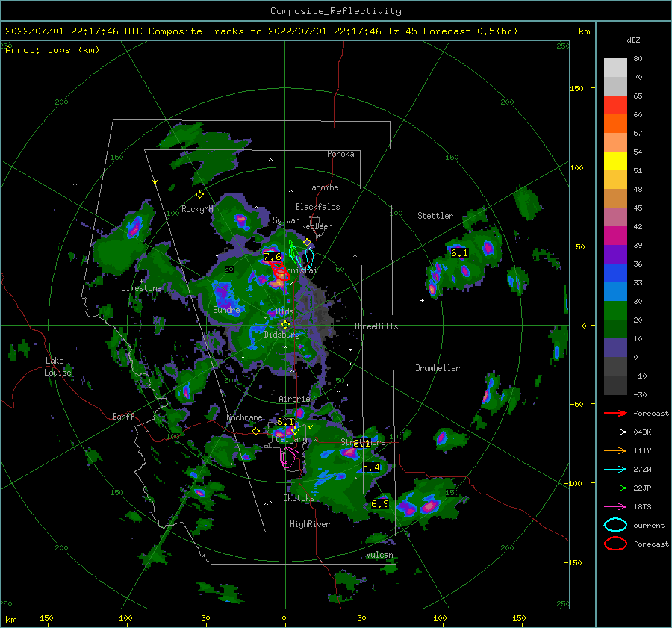The height and width of the screenshot is (628, 672).
Task: Click the cyan storm ellipse north of Innisfail
Action: [x=309, y=258]
